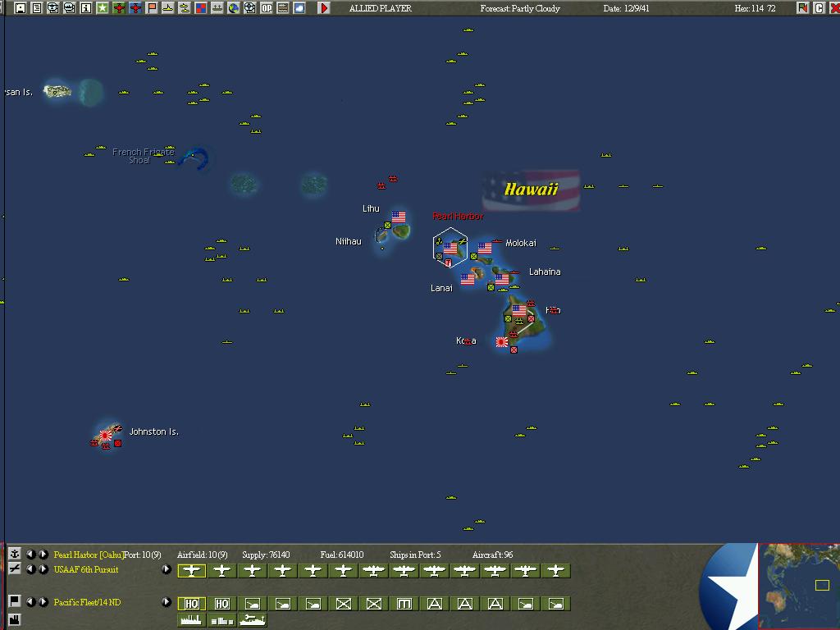Screen dimensions: 840x630
Task: Select the second HQ unit icon
Action: (222, 604)
